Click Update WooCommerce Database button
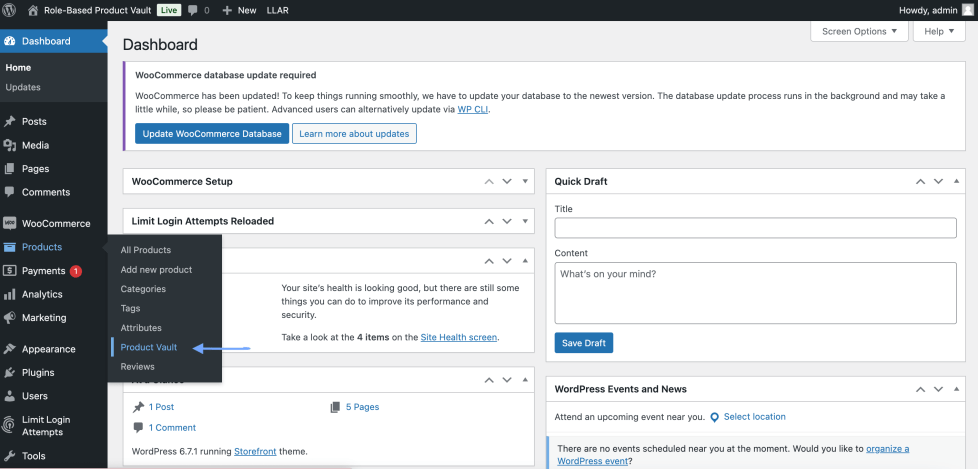 pos(212,133)
